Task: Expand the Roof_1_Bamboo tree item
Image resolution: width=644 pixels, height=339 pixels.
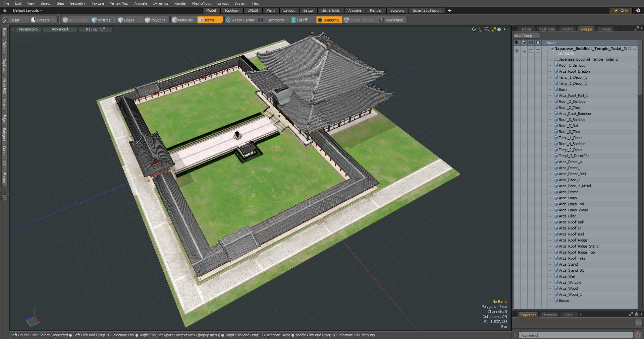Action: (550, 66)
